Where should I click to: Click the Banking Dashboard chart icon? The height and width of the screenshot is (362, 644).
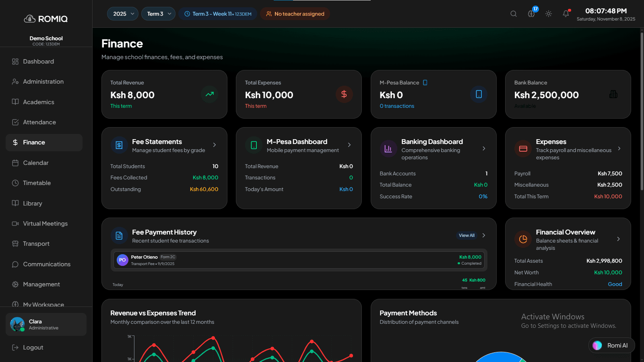388,149
